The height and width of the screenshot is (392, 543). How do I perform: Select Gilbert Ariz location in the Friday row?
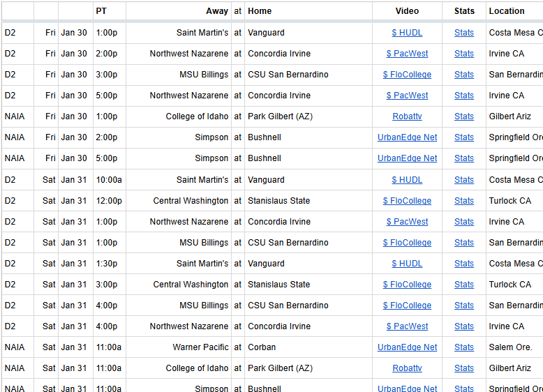click(514, 116)
